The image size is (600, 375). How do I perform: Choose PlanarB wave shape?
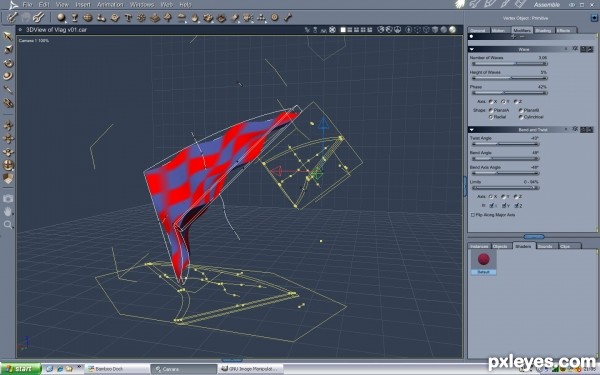(521, 110)
